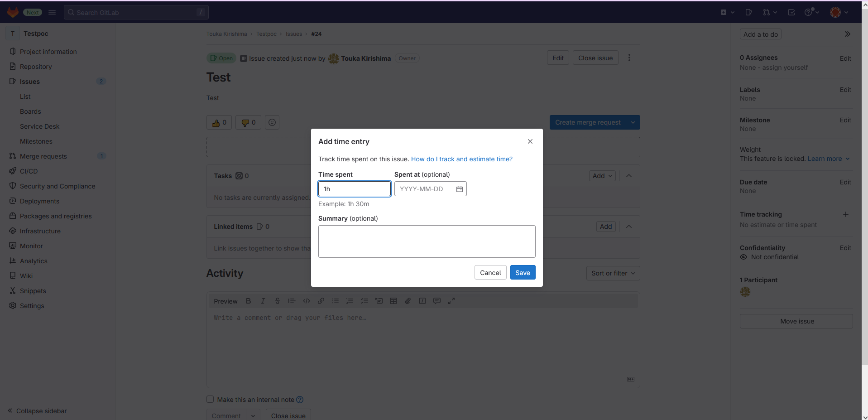Insert a link in comment
868x420 pixels.
click(321, 301)
